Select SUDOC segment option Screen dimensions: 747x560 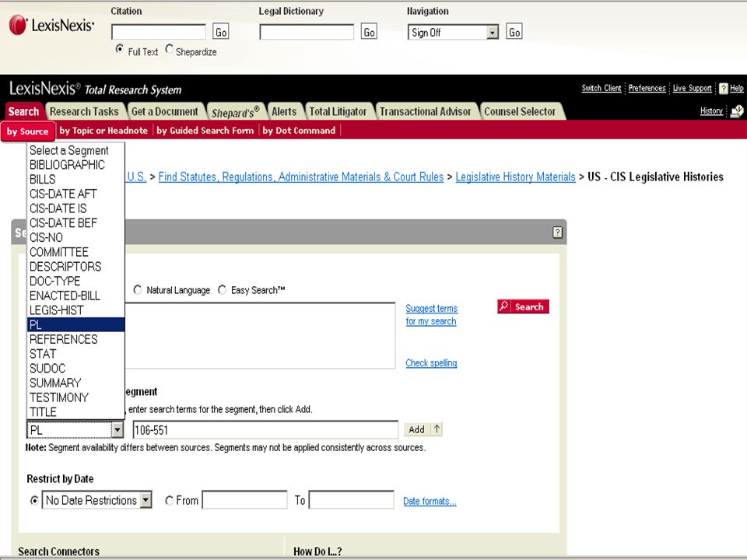click(75, 368)
